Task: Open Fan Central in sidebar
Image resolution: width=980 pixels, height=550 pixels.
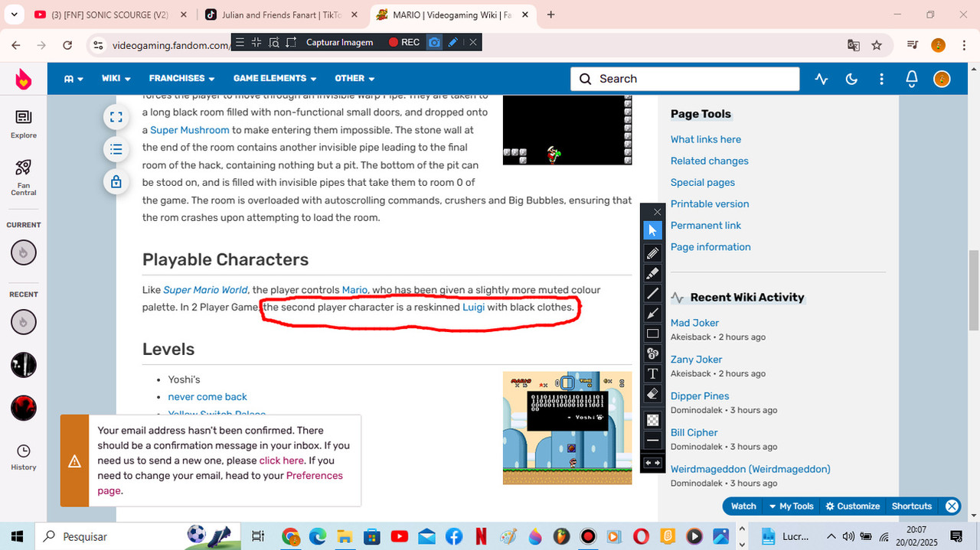Action: (x=24, y=177)
